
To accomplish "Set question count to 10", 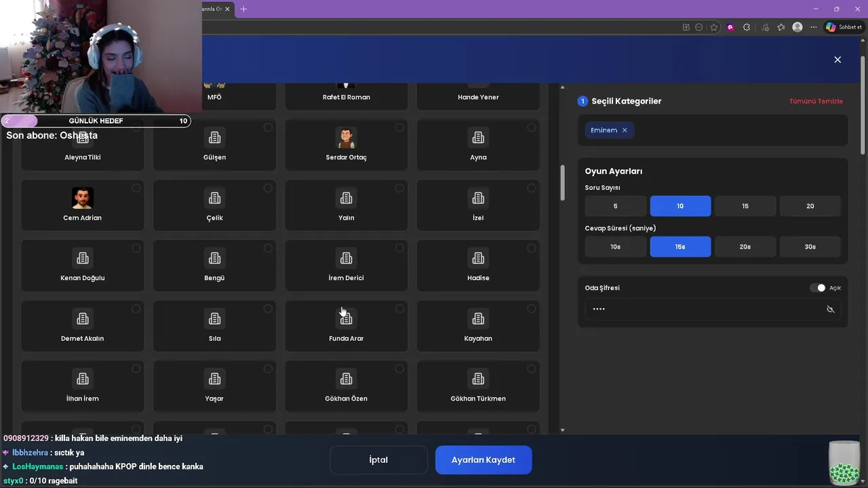I will [x=680, y=206].
